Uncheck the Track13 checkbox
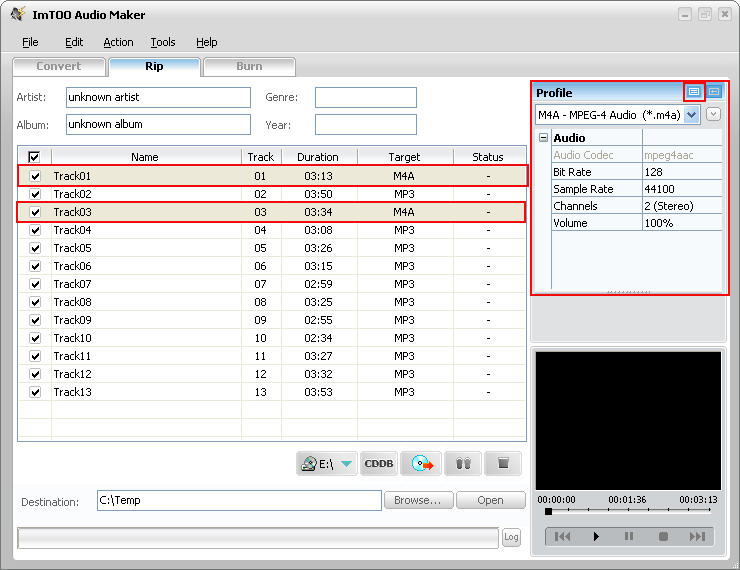This screenshot has width=740, height=570. coord(35,392)
